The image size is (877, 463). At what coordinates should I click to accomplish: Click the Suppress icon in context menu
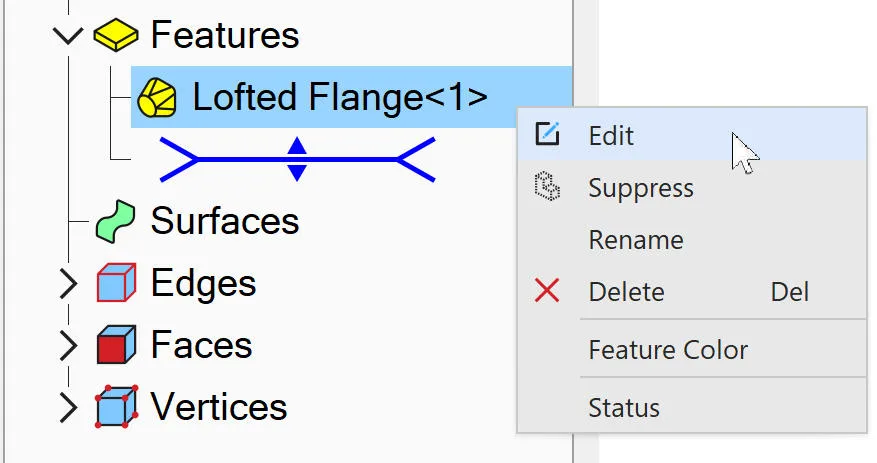pos(547,187)
